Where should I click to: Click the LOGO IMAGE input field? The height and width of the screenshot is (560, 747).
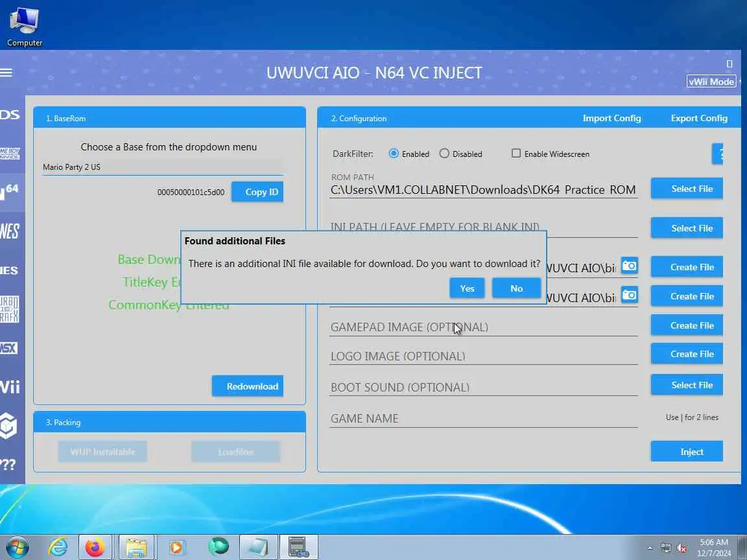pyautogui.click(x=483, y=356)
